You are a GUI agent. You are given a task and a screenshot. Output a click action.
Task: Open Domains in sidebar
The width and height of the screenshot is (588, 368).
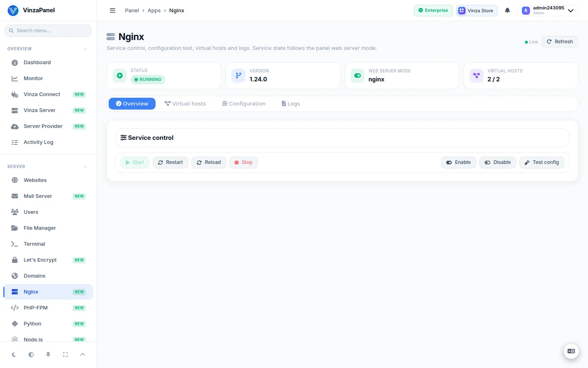pyautogui.click(x=48, y=276)
